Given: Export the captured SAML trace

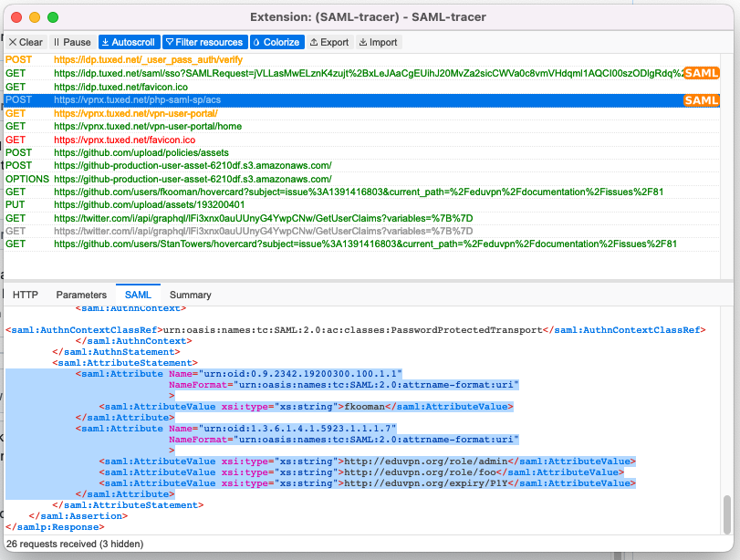Looking at the screenshot, I should pyautogui.click(x=328, y=42).
